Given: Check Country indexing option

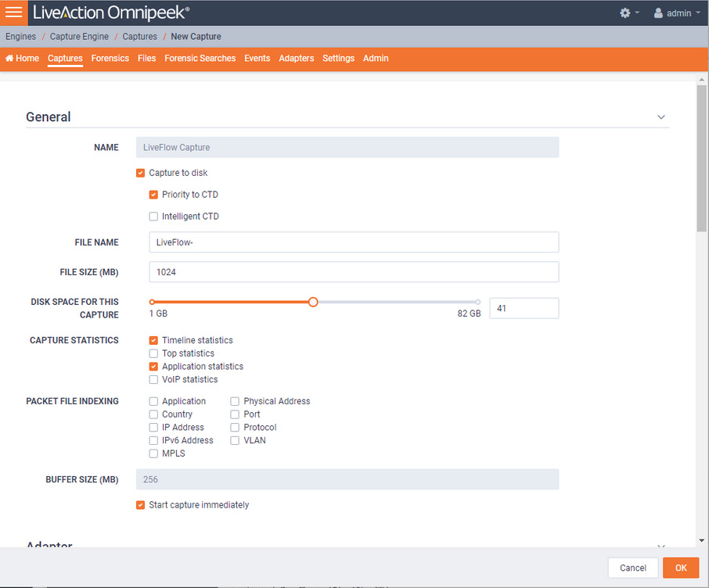Looking at the screenshot, I should click(x=153, y=414).
